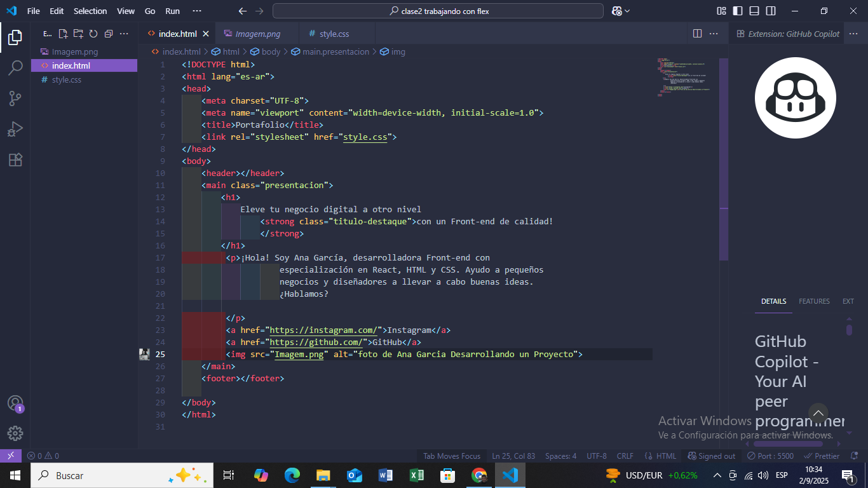Create a new folder in the Explorer
Screen dimensions: 868x488
[78, 34]
